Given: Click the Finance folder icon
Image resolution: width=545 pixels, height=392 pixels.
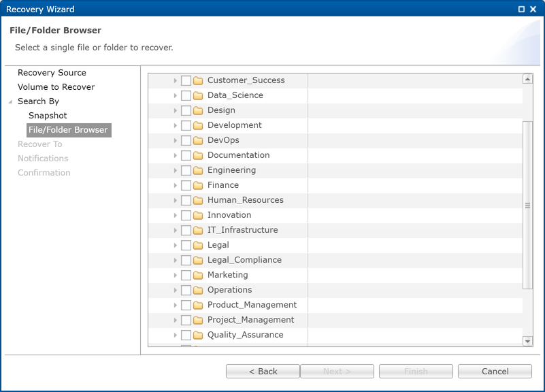Looking at the screenshot, I should pyautogui.click(x=198, y=185).
